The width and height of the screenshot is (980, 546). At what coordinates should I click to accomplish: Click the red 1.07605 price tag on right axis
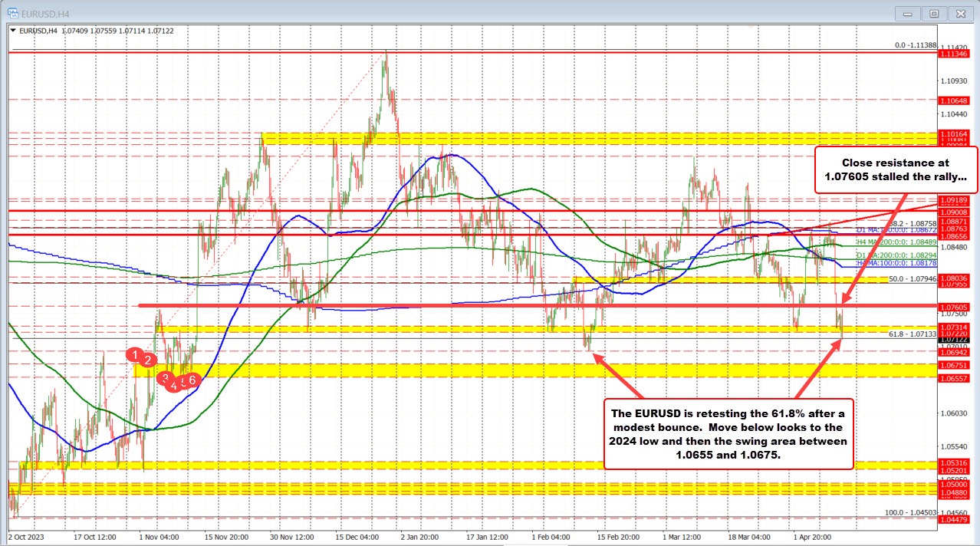(955, 306)
